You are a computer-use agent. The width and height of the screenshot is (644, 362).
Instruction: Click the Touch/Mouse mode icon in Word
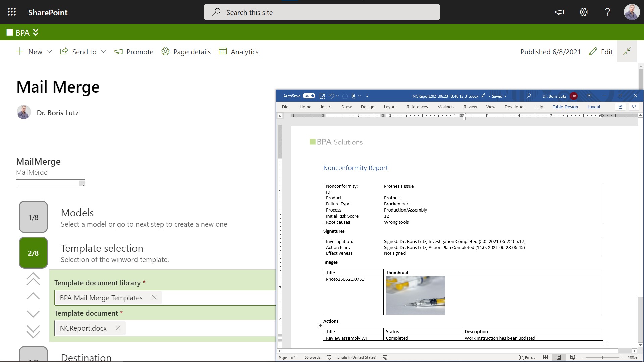click(353, 96)
